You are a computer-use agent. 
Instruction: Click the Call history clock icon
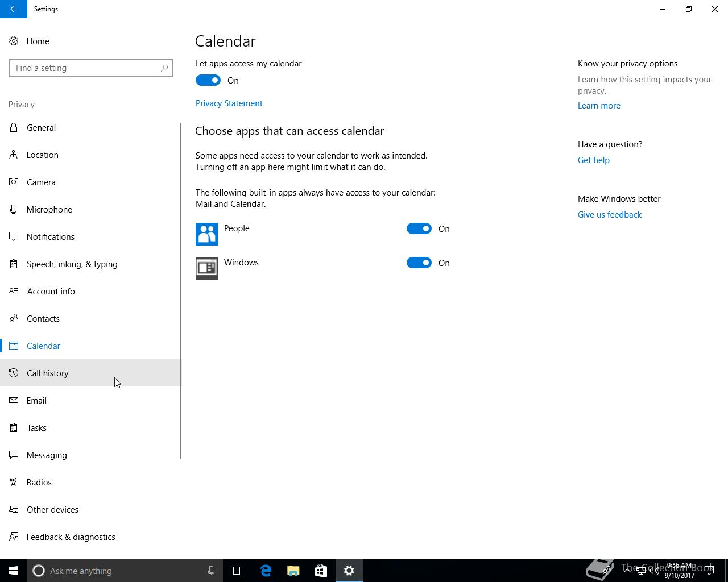click(x=14, y=373)
